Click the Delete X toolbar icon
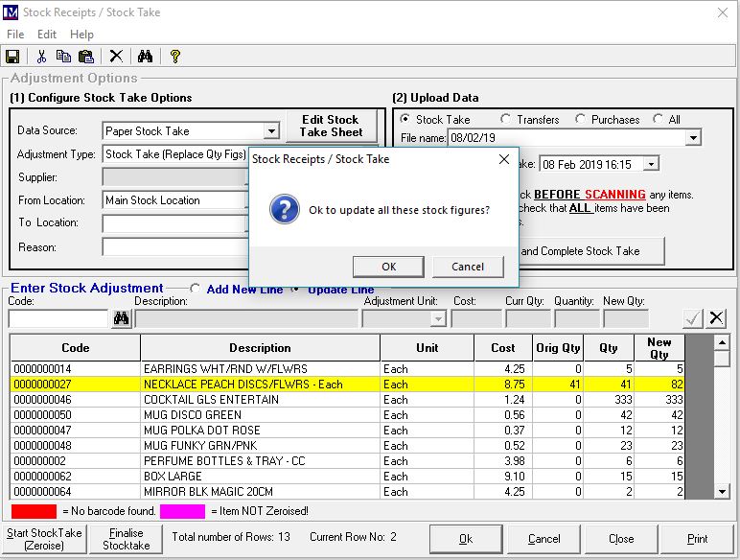The image size is (740, 560). (x=116, y=57)
